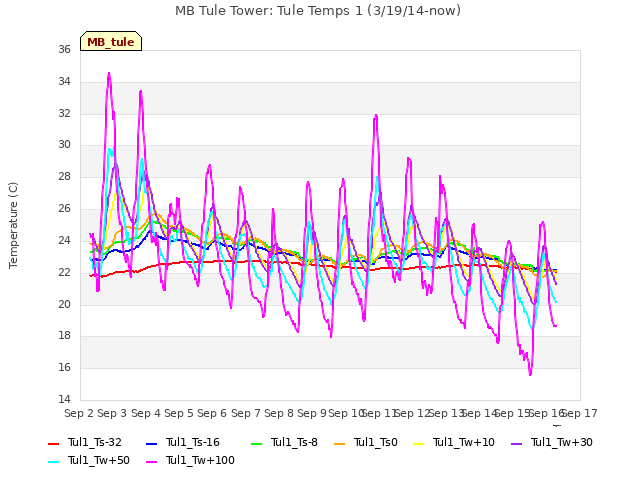The height and width of the screenshot is (480, 640).
Task: Click the 18 y-axis tick label
Action: click(64, 336)
